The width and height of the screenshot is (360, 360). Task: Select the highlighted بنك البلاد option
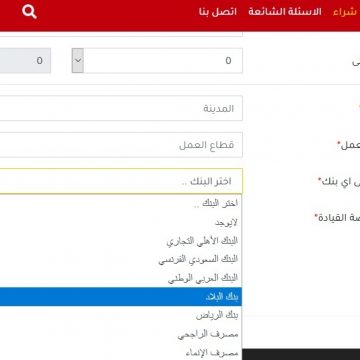[121, 297]
